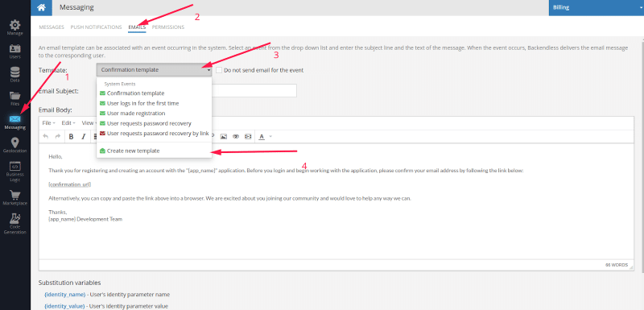Image resolution: width=644 pixels, height=310 pixels.
Task: Open the Code Generation section
Action: [15, 224]
